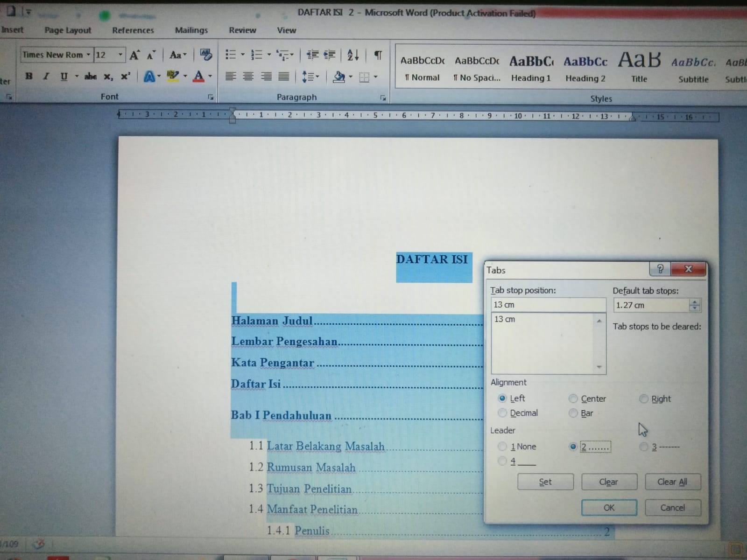Viewport: 747px width, 560px height.
Task: Show paragraph marks with pilcrow icon
Action: 378,56
